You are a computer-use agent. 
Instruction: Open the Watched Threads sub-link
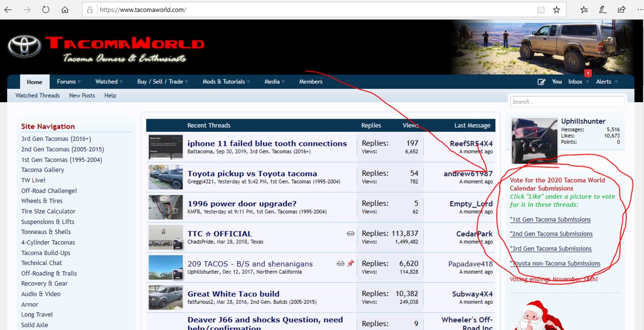pos(38,96)
